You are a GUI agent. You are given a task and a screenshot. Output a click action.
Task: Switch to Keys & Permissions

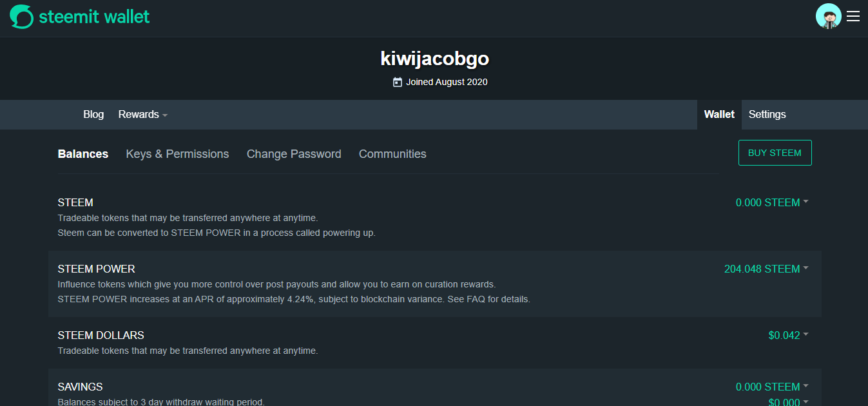coord(177,154)
